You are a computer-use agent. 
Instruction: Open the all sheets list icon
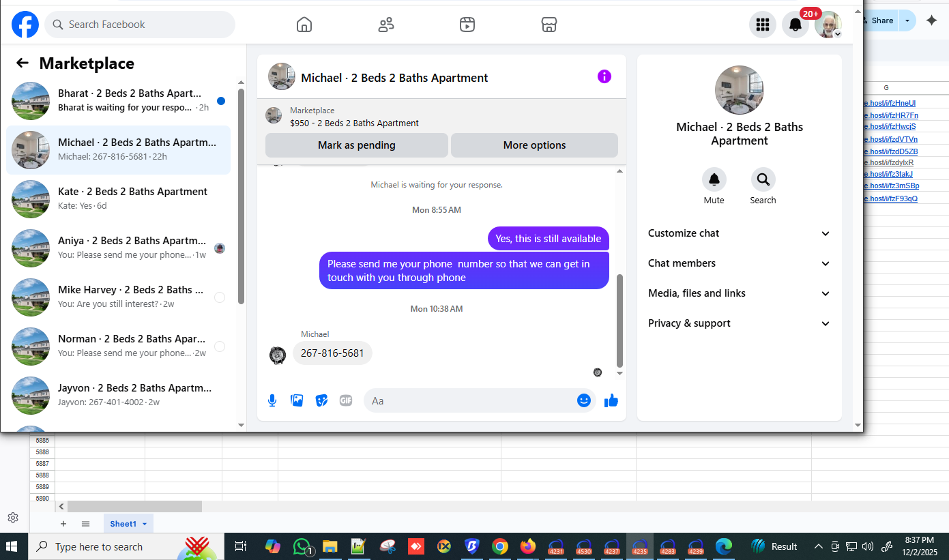point(85,524)
